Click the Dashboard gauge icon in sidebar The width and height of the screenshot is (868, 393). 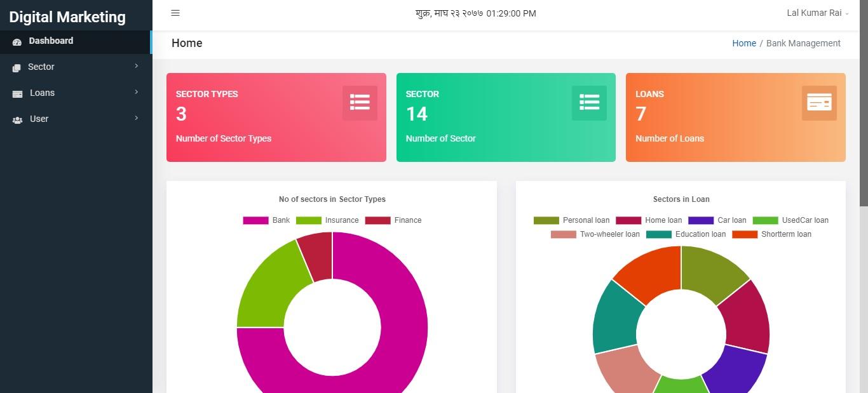click(x=17, y=42)
